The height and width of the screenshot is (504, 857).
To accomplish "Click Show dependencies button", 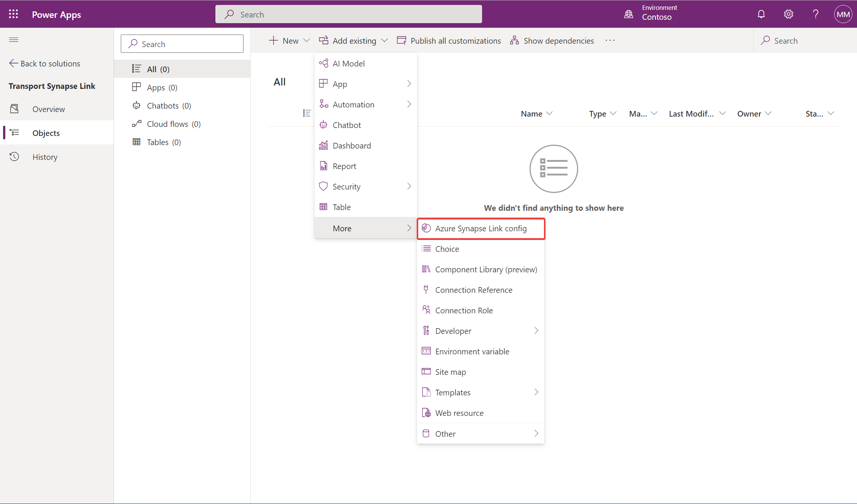I will point(552,40).
